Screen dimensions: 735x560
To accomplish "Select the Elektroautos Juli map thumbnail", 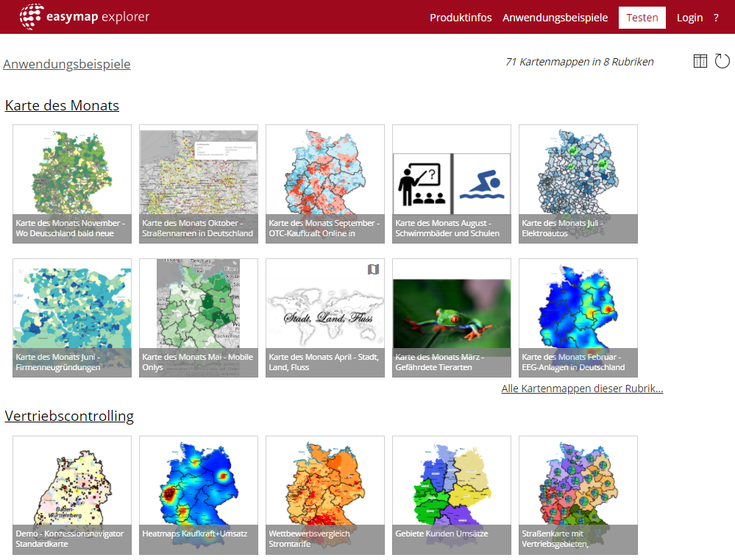I will (578, 183).
